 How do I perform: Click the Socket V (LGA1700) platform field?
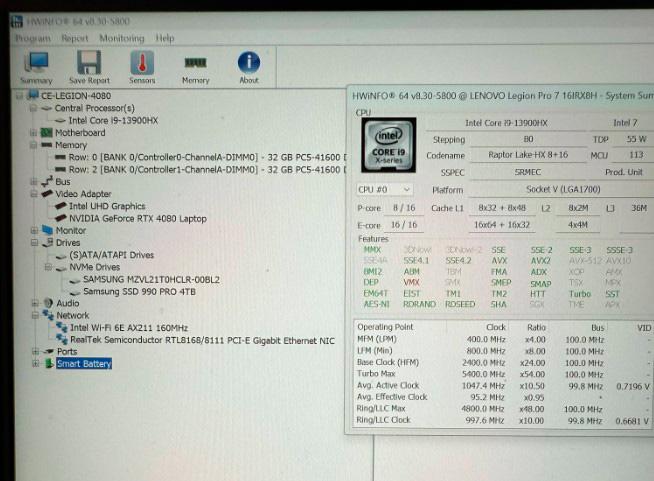click(563, 189)
